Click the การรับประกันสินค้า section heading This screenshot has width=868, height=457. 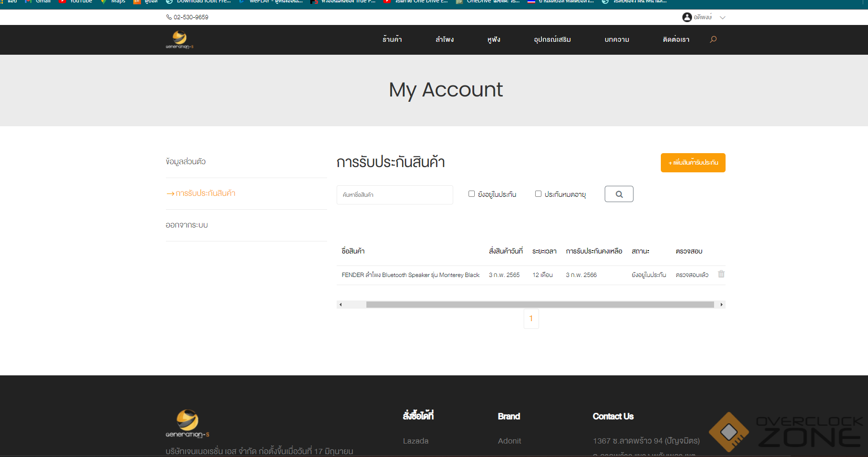coord(391,162)
